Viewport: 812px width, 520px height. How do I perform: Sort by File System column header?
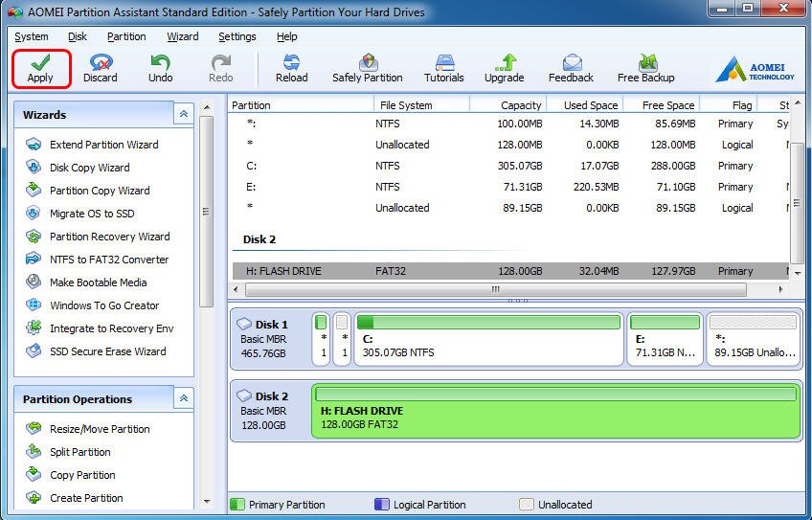point(421,105)
